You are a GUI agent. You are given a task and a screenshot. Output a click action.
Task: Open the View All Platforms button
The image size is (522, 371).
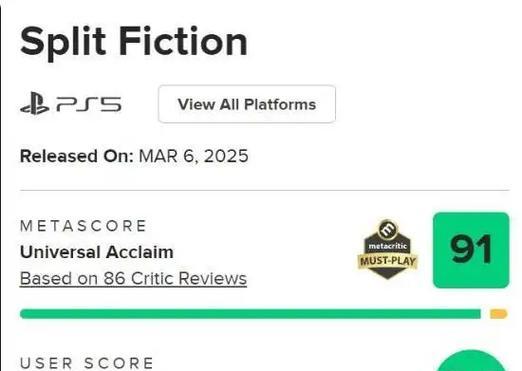click(247, 104)
